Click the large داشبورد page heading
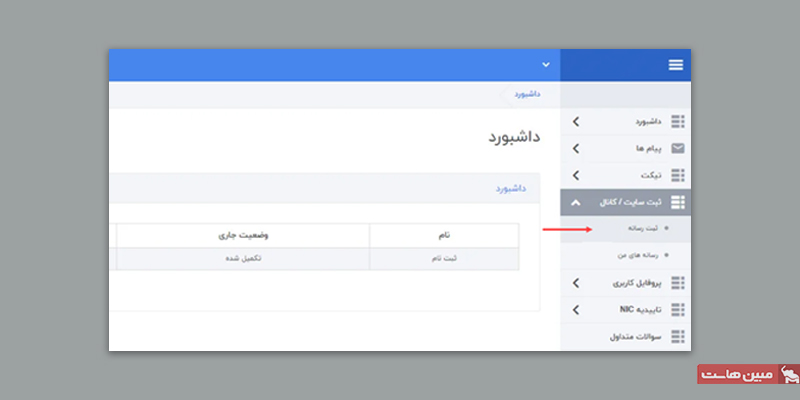Viewport: 800px width, 400px height. (x=514, y=137)
